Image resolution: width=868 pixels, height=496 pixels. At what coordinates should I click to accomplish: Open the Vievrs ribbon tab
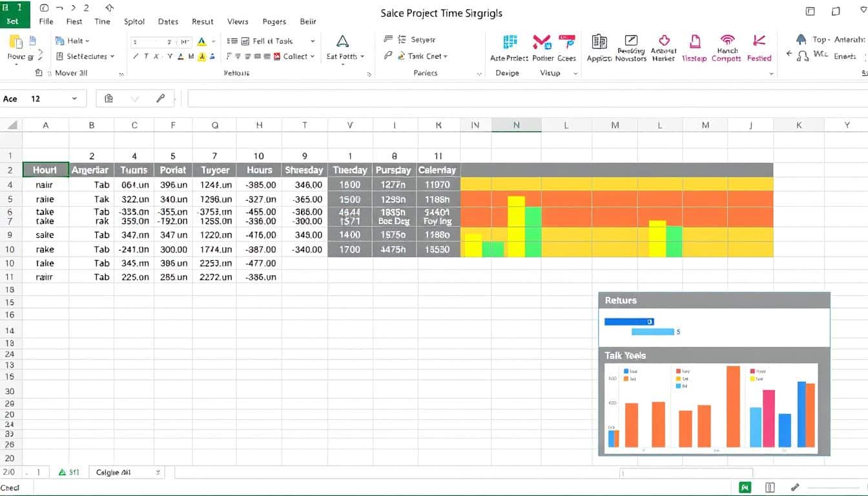[238, 21]
